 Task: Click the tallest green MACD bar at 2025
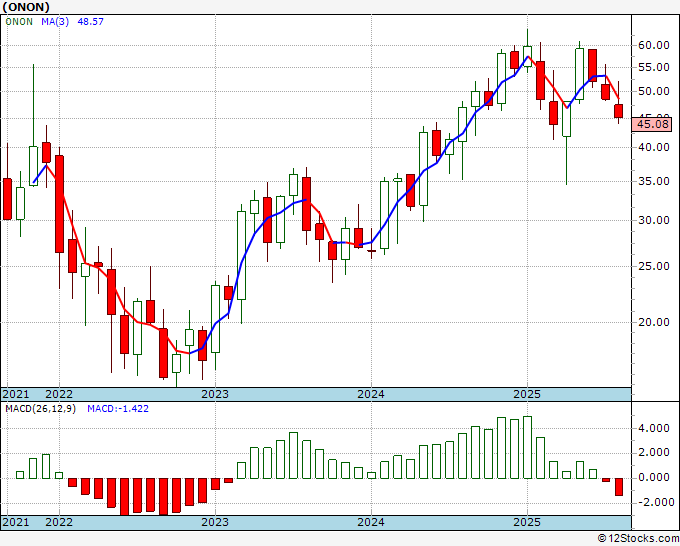point(527,448)
